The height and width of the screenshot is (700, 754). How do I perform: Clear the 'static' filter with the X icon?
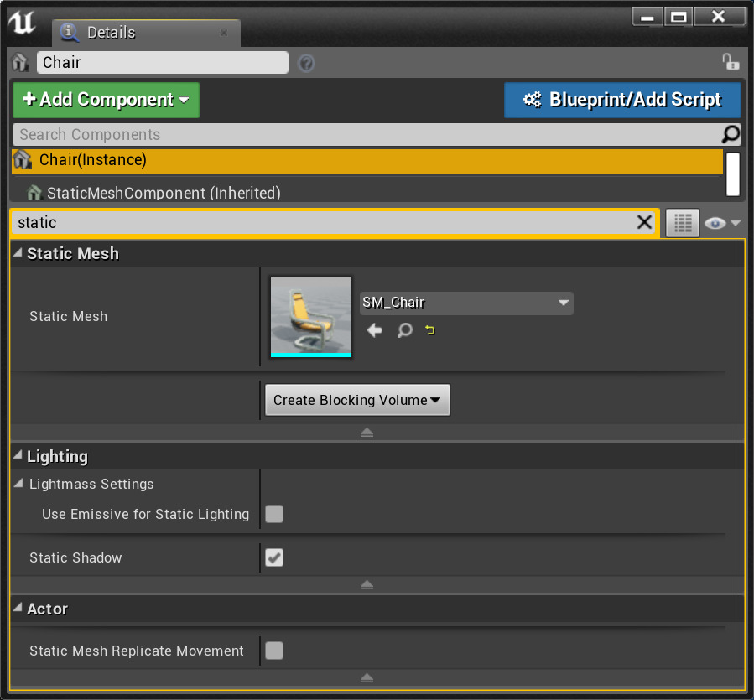pos(644,221)
